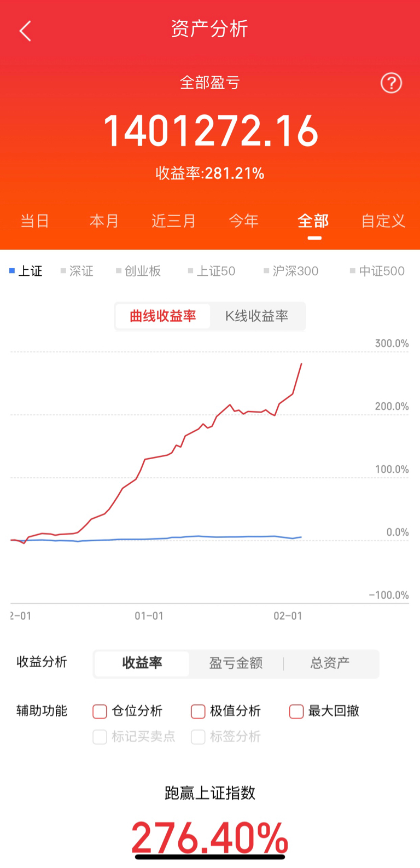Select the 沪深300 index legend item

click(x=291, y=271)
